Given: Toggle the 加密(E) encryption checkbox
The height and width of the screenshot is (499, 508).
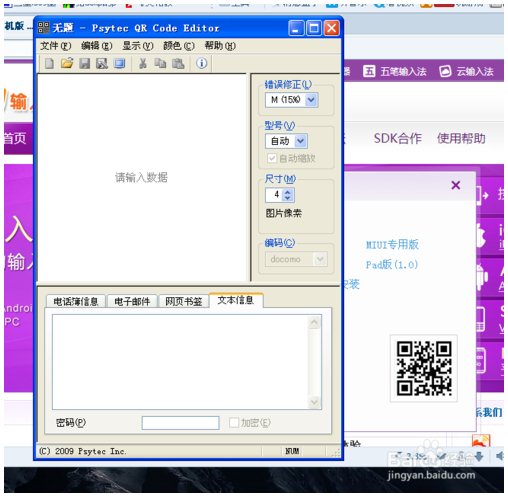Looking at the screenshot, I should [234, 423].
